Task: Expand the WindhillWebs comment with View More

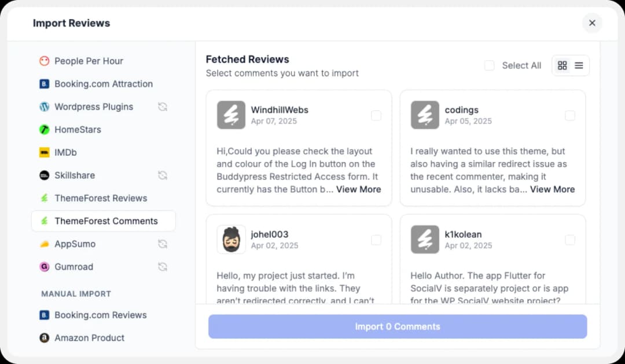Action: pos(358,189)
